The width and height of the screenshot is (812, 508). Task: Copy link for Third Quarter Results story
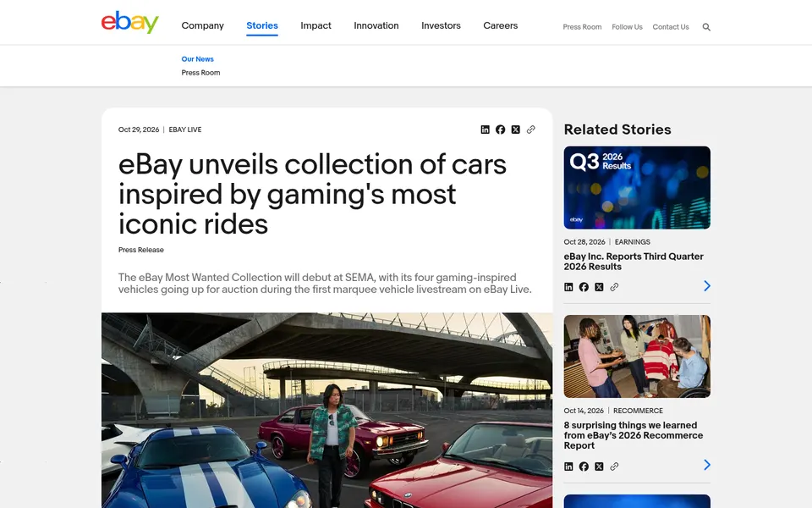(x=614, y=287)
